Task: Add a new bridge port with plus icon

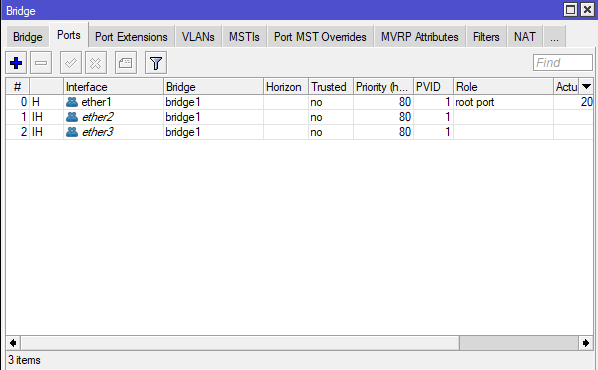Action: coord(16,63)
